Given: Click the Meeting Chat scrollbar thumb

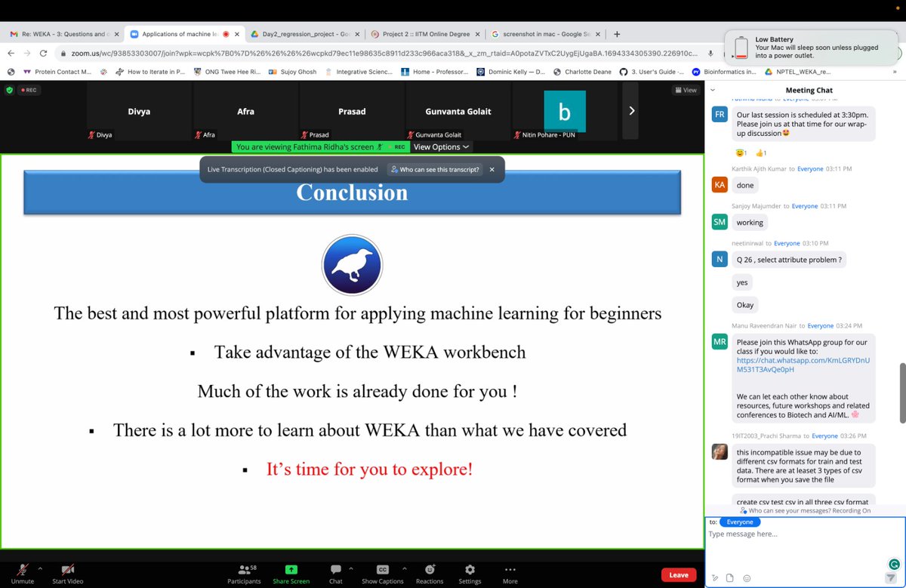Looking at the screenshot, I should pyautogui.click(x=901, y=393).
